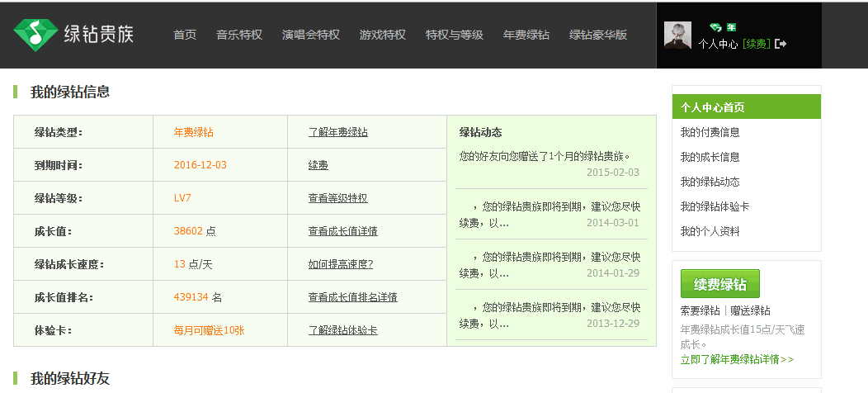Click growth value 38602 点
Viewport: 868px width, 393px height.
pyautogui.click(x=194, y=231)
